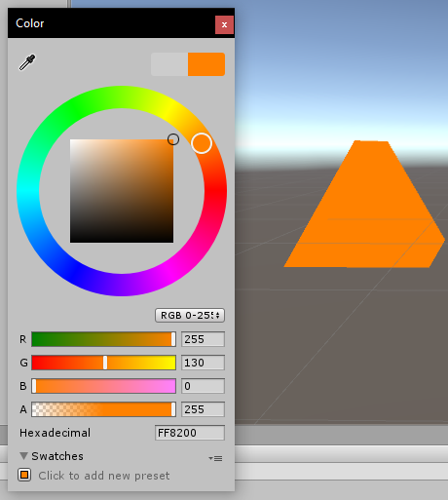Click 'Click to add new preset' text
Image resolution: width=448 pixels, height=500 pixels.
[104, 476]
